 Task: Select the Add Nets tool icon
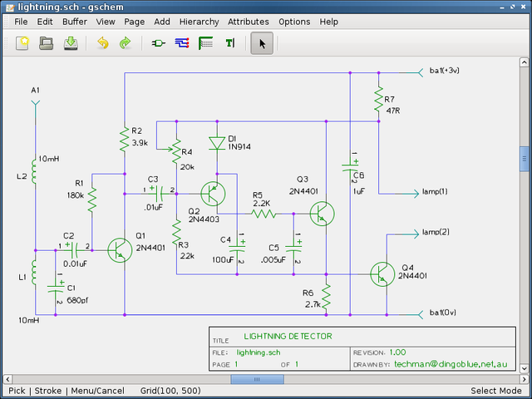181,43
